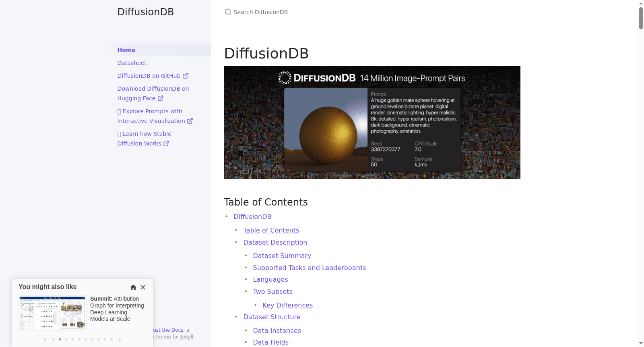Click the scrollbar down arrow

tap(641, 343)
